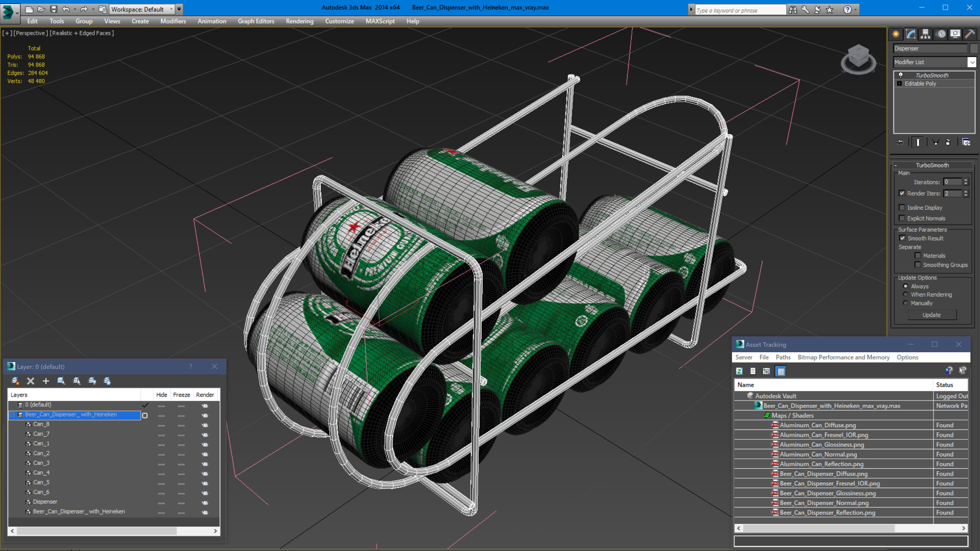Save the file with the floppy icon
Screen dimensions: 980x551
coord(54,9)
